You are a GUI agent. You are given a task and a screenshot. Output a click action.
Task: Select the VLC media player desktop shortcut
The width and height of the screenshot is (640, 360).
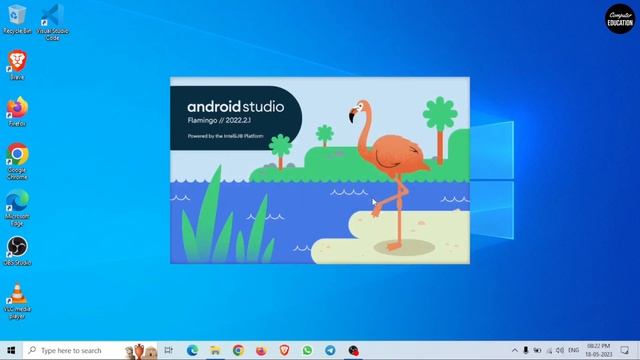pos(17,301)
